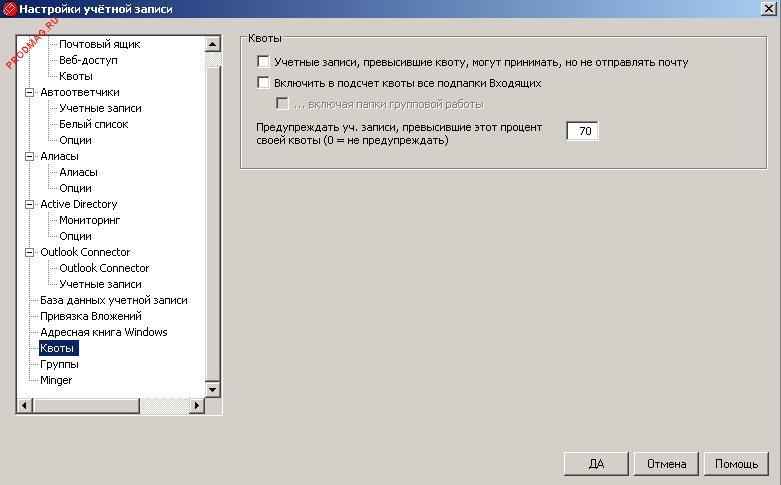Open Мониторинг under Active Directory

pyautogui.click(x=89, y=220)
